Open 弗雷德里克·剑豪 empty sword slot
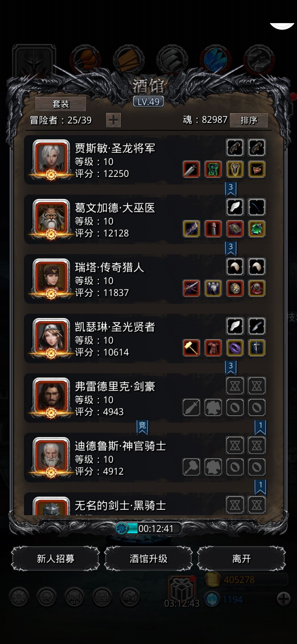 pyautogui.click(x=191, y=407)
